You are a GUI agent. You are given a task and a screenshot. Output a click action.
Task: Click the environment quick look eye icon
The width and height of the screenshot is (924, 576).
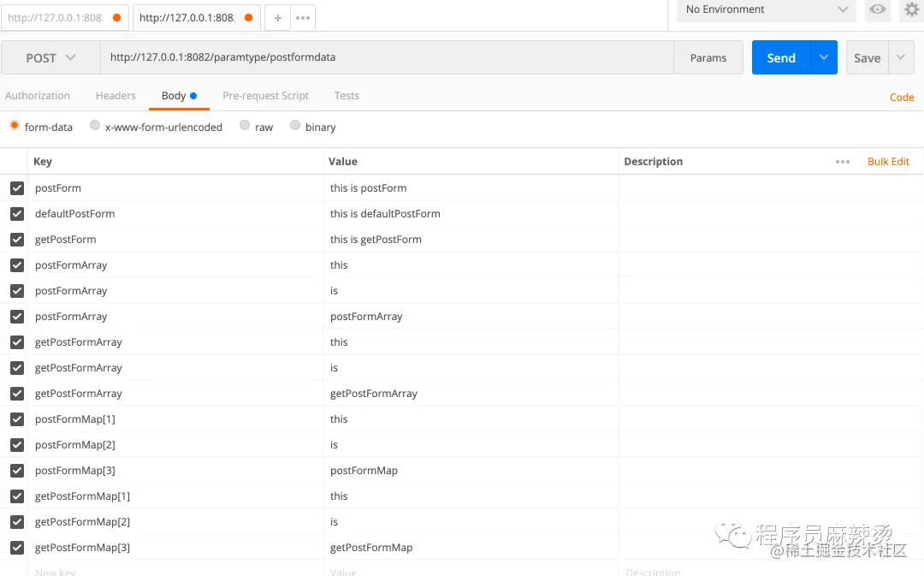click(x=878, y=9)
